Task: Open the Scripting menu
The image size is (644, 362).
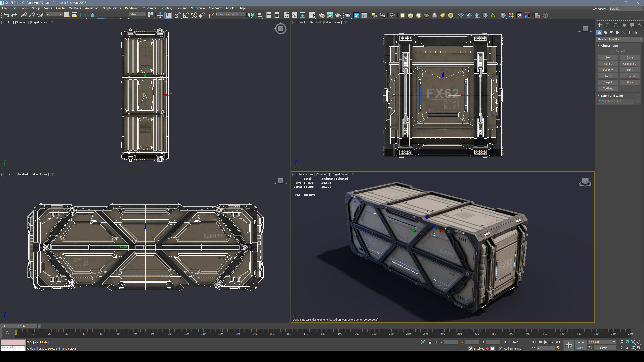Action: click(166, 8)
